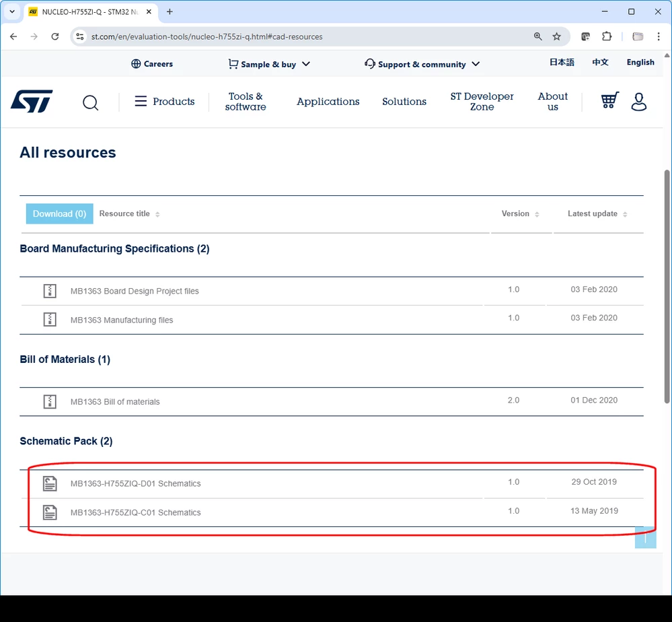Click the zip icon for MB1363 Bill of materials
Viewport: 672px width, 622px height.
click(x=50, y=401)
